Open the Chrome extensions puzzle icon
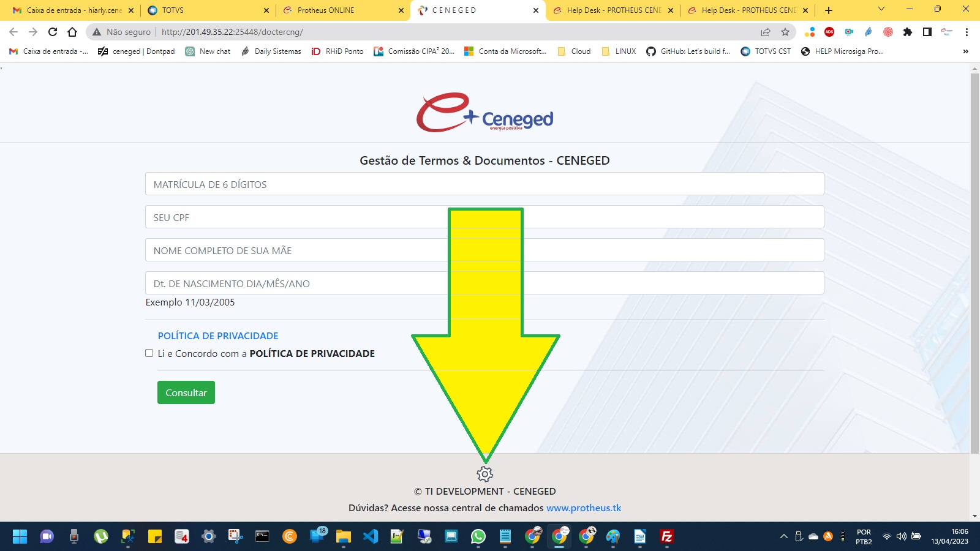Screen dimensions: 980x551 pyautogui.click(x=908, y=32)
